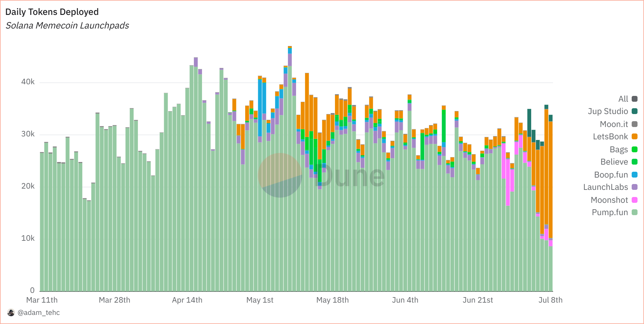The width and height of the screenshot is (644, 324).
Task: Click the Solana Memecoin Launchpads subtitle
Action: (67, 26)
